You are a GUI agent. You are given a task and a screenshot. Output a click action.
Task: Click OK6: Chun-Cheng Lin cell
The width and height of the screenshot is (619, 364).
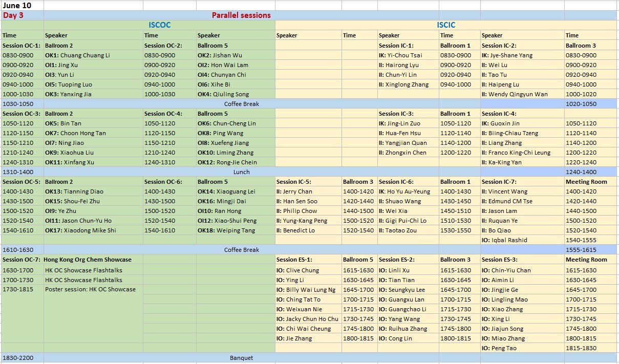[x=236, y=123]
